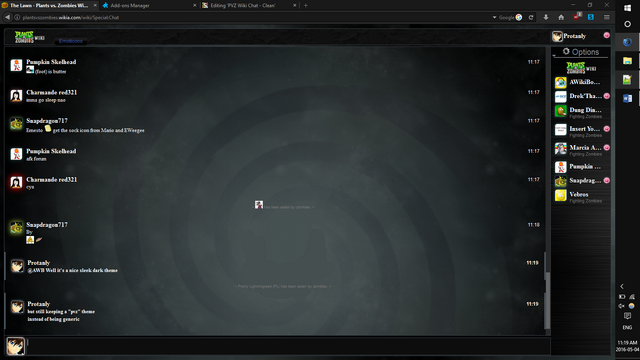Open the address bar history dropdown arrow
Viewport: 640px width, 360px height.
[x=494, y=18]
